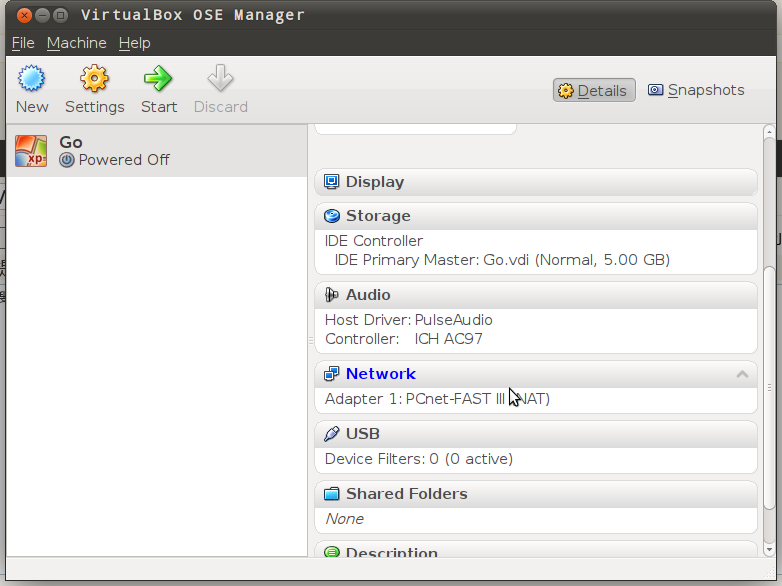This screenshot has height=586, width=782.
Task: Click the scrollbar down arrow
Action: click(770, 550)
